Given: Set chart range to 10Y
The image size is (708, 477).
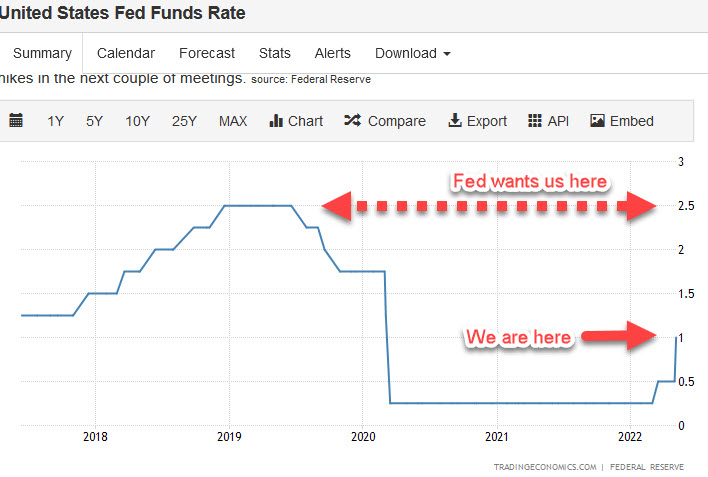Looking at the screenshot, I should point(137,121).
